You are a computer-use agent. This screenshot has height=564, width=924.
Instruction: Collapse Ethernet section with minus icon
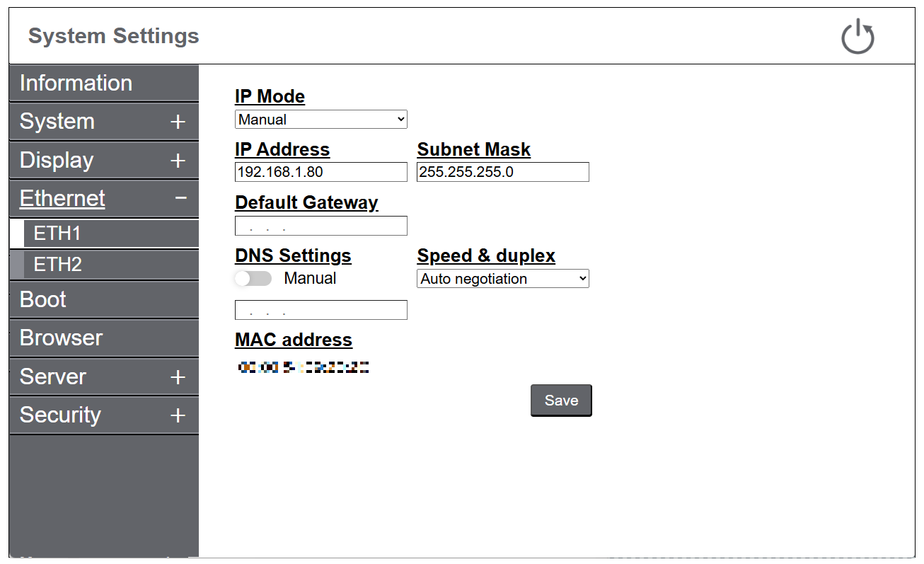tap(181, 198)
